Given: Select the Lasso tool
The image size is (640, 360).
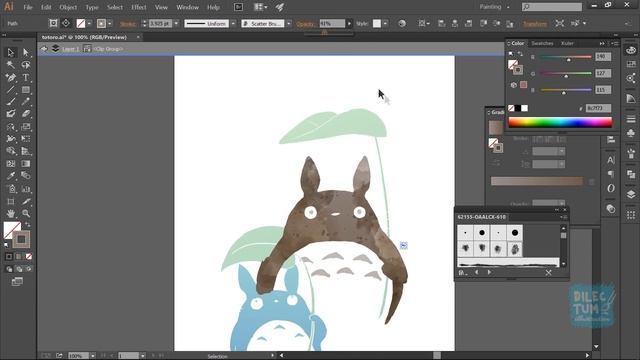Looking at the screenshot, I should (26, 65).
